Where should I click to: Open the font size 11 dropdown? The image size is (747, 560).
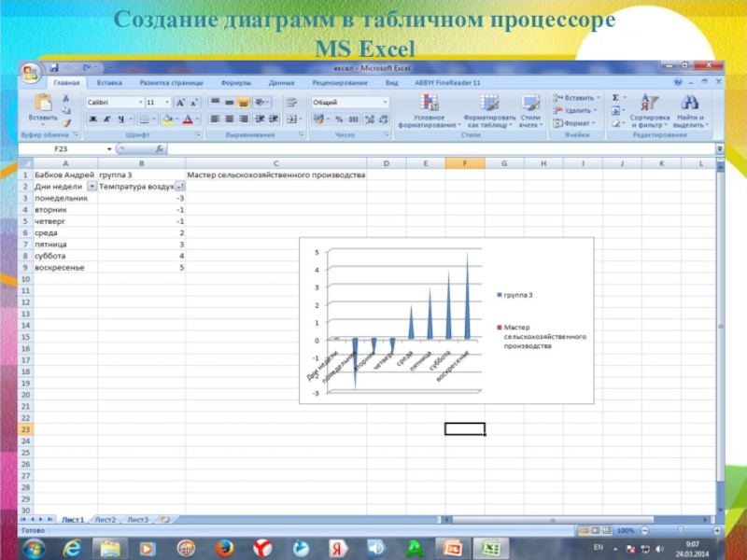(x=167, y=103)
